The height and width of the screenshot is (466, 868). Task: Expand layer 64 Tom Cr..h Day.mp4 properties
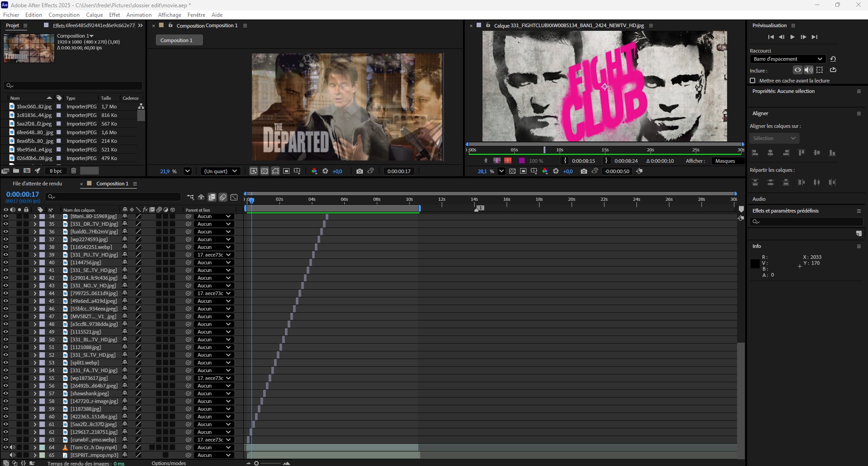35,448
